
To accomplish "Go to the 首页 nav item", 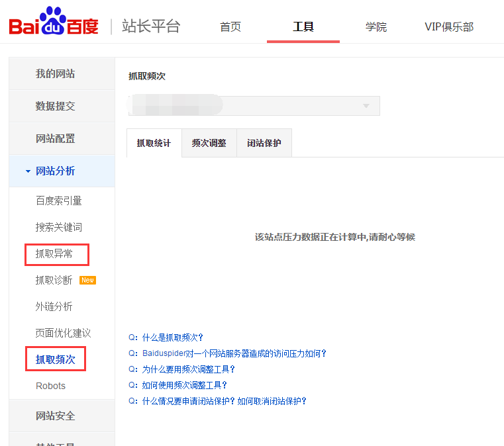I will (x=230, y=27).
